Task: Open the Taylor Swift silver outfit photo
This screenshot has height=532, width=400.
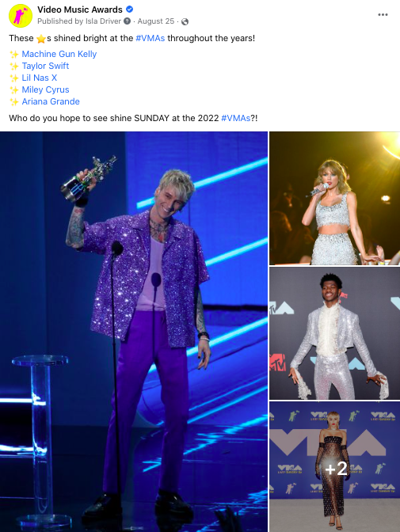Action: [x=334, y=198]
